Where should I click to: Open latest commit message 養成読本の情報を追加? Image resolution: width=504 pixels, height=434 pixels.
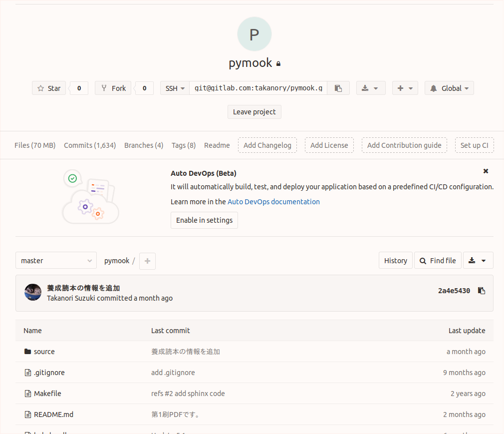coord(83,288)
